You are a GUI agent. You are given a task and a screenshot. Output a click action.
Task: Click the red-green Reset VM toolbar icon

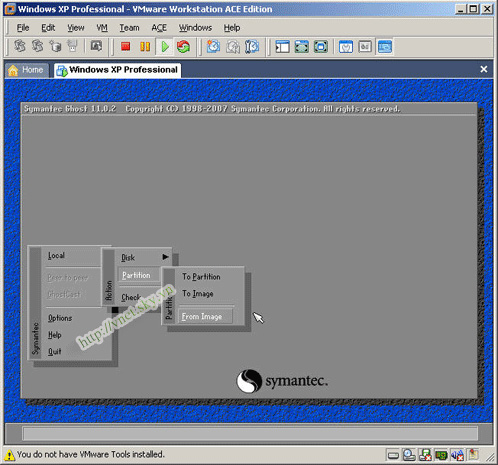[183, 46]
